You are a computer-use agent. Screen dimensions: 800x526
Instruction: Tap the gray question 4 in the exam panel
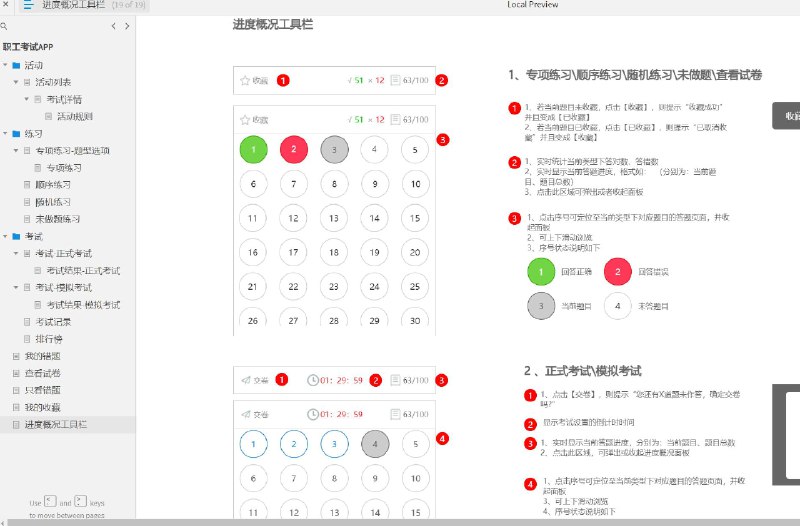[375, 444]
